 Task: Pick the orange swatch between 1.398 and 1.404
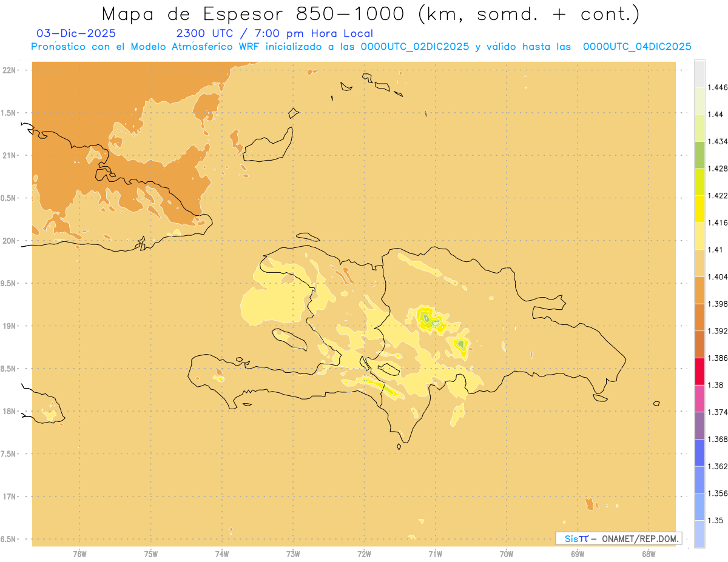coord(699,290)
